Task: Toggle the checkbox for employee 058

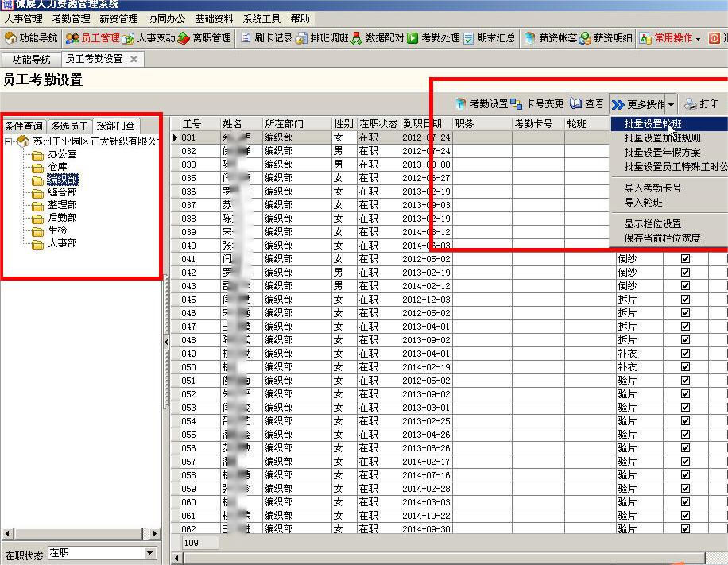Action: tap(685, 475)
